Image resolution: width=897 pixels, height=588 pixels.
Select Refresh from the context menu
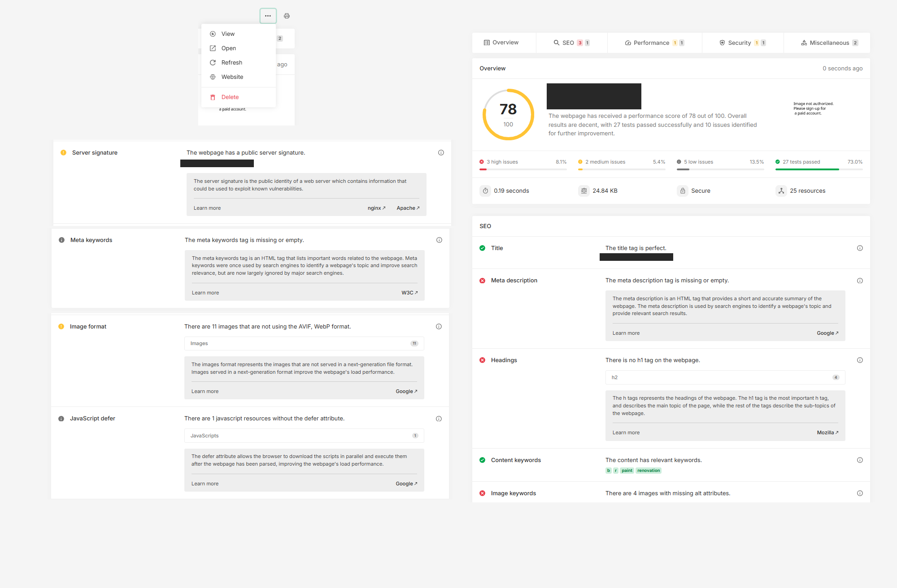coord(232,62)
